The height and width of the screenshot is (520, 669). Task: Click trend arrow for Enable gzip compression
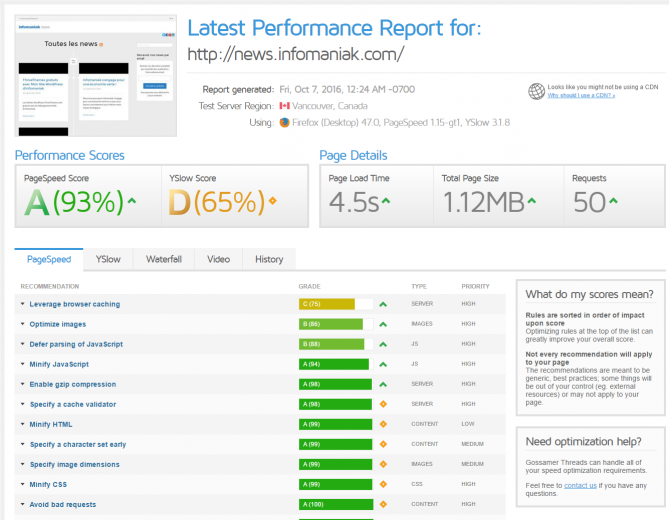383,384
